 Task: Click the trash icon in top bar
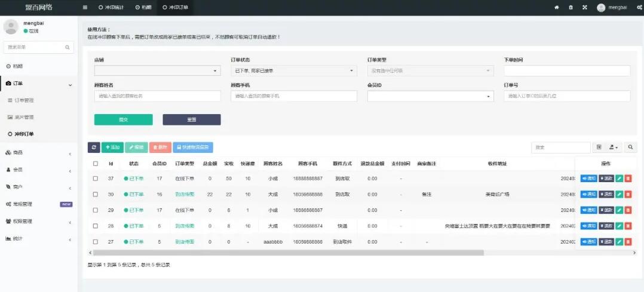[571, 7]
